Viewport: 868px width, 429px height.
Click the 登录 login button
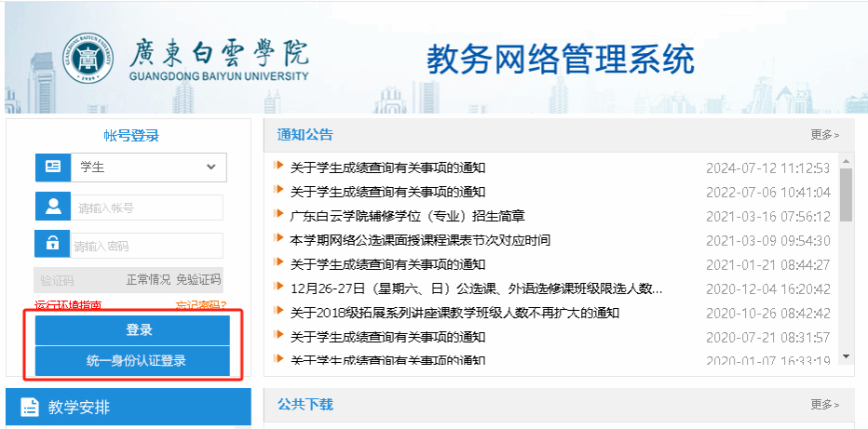pos(132,330)
